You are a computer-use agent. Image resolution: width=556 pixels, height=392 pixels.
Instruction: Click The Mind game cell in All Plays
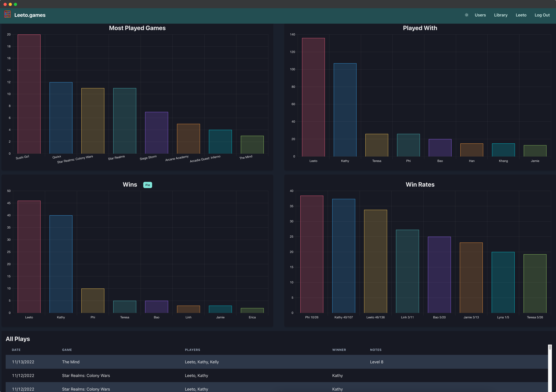(x=71, y=362)
